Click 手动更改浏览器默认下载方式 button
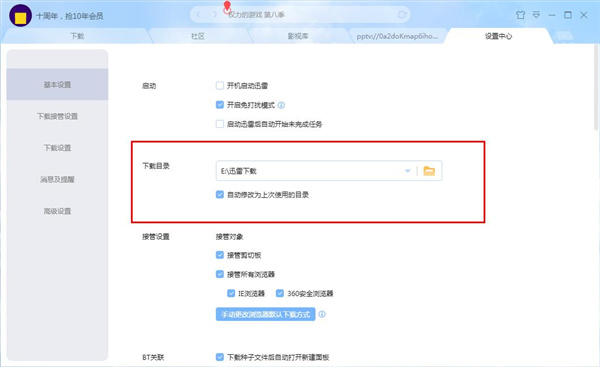The width and height of the screenshot is (600, 367). (x=266, y=314)
